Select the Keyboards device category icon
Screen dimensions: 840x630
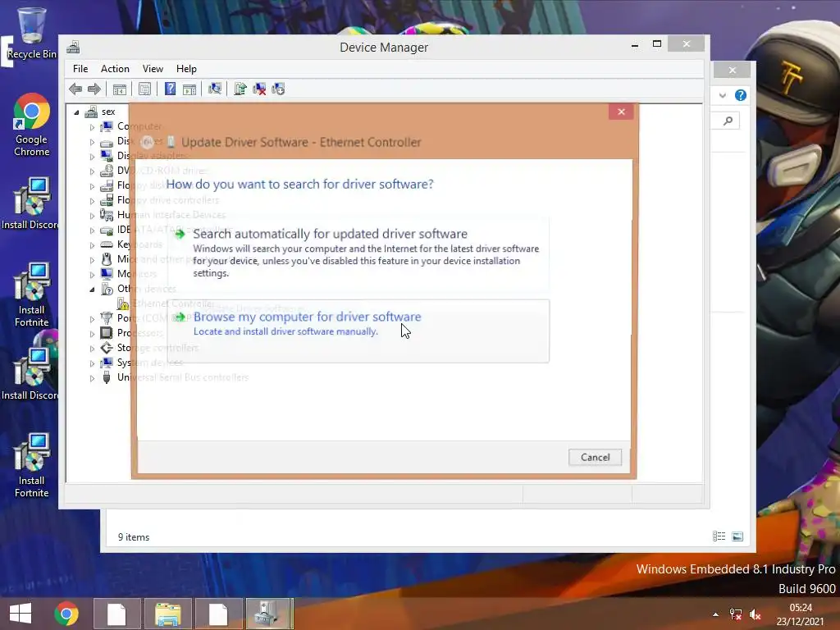click(x=107, y=244)
